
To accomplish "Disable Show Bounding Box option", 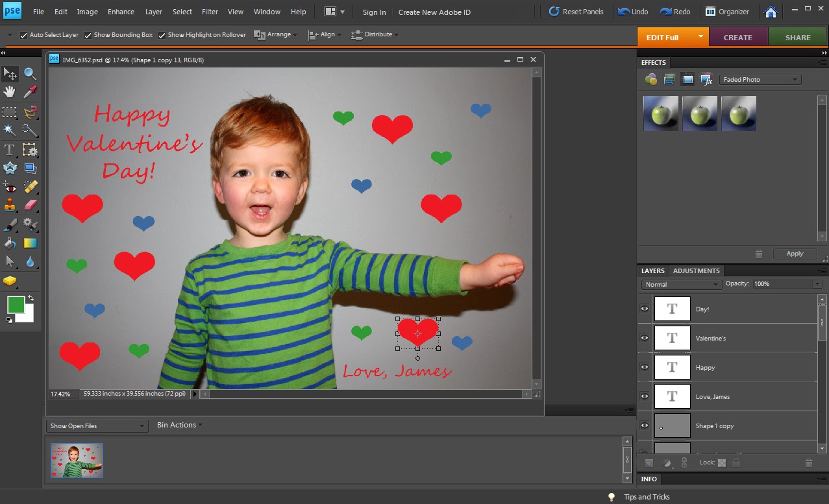I will click(88, 35).
